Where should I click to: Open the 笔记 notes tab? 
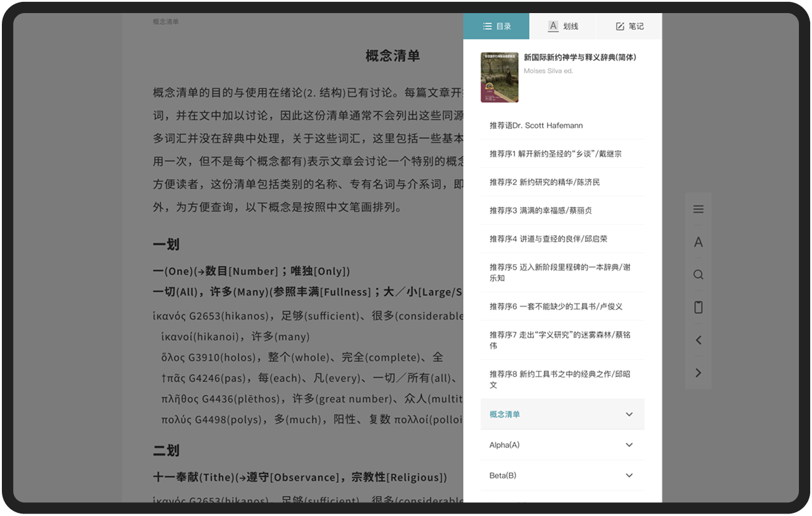(x=629, y=26)
